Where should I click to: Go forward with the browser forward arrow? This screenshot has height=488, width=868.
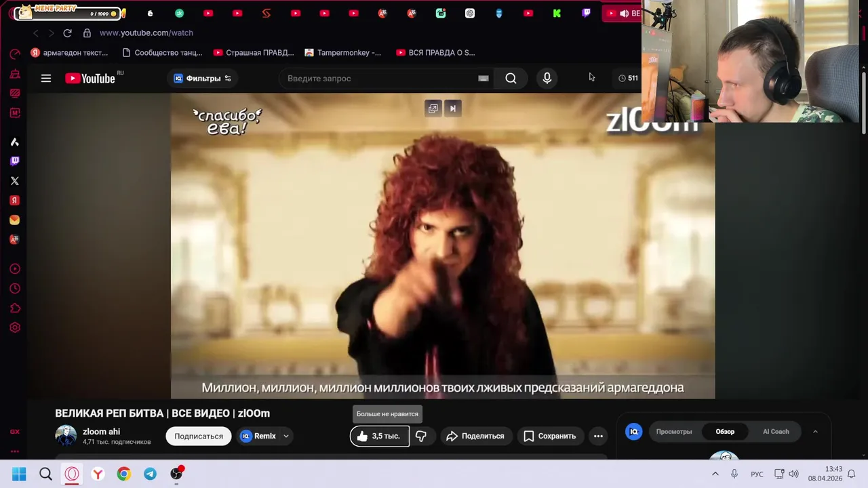(51, 33)
